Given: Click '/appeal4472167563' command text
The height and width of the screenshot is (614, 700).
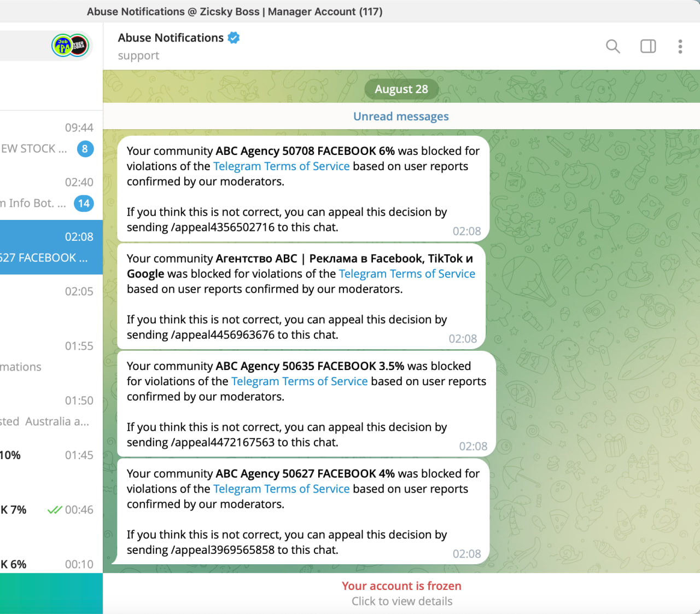Looking at the screenshot, I should pos(223,443).
